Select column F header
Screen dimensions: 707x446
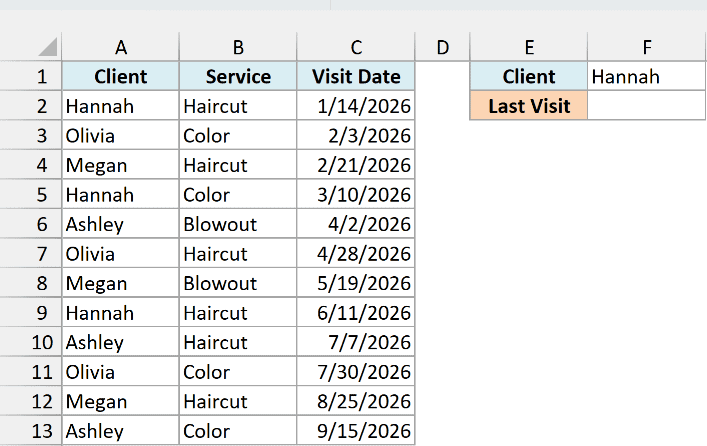(647, 47)
